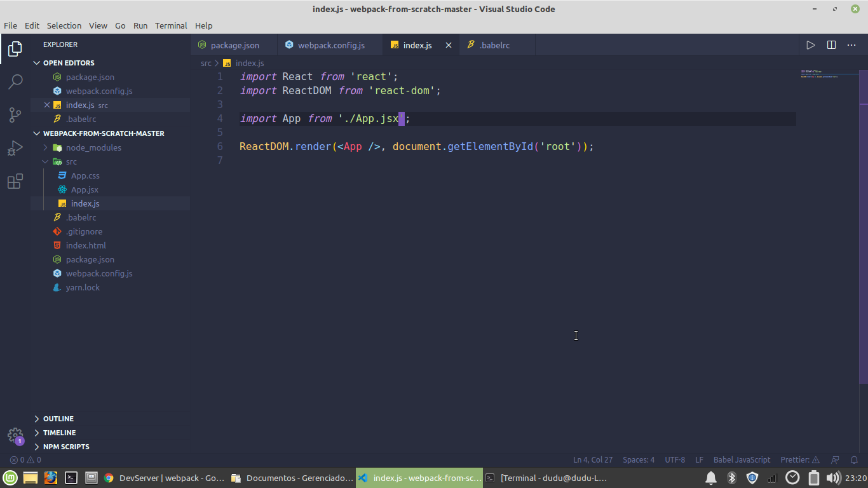The width and height of the screenshot is (868, 488).
Task: Run the current file with play icon
Action: point(810,45)
